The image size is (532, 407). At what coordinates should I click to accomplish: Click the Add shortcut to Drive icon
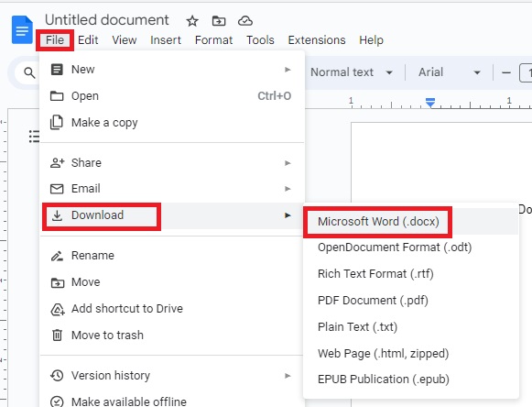click(x=58, y=309)
